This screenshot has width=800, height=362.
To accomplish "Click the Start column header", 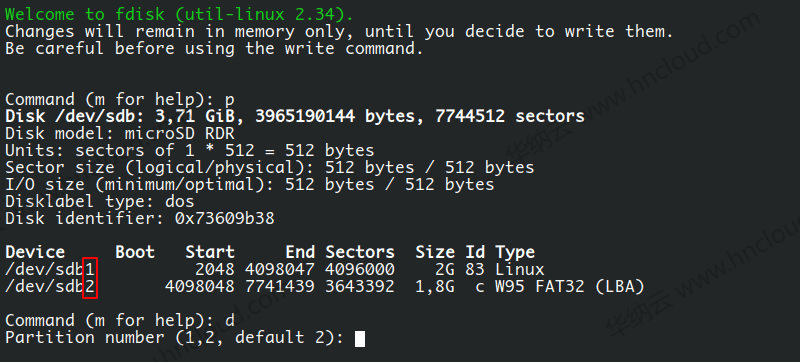I will tap(210, 252).
